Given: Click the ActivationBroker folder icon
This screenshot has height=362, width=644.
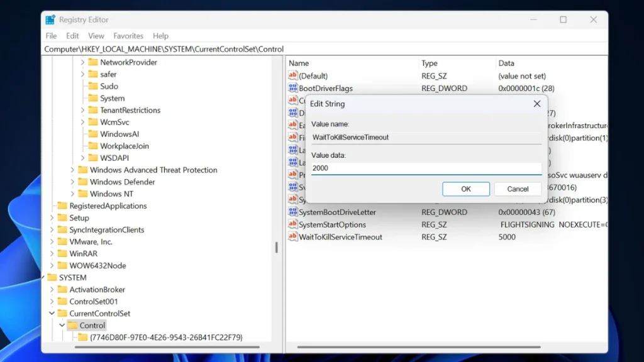Looking at the screenshot, I should [x=62, y=289].
